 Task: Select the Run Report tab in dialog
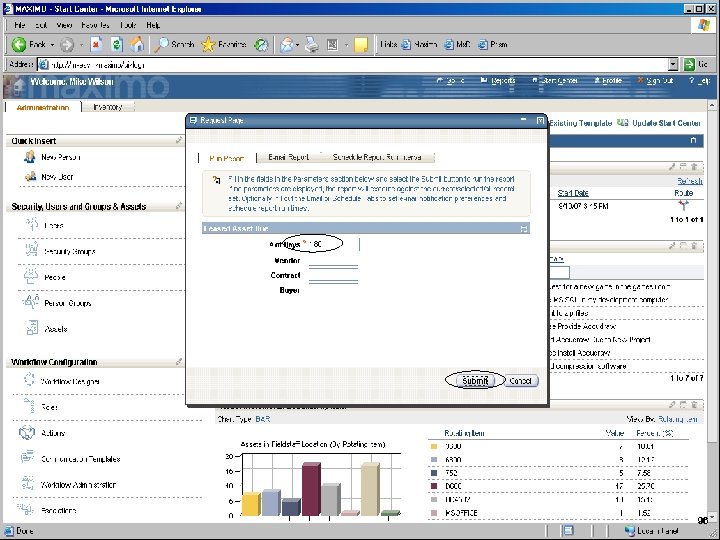(226, 158)
